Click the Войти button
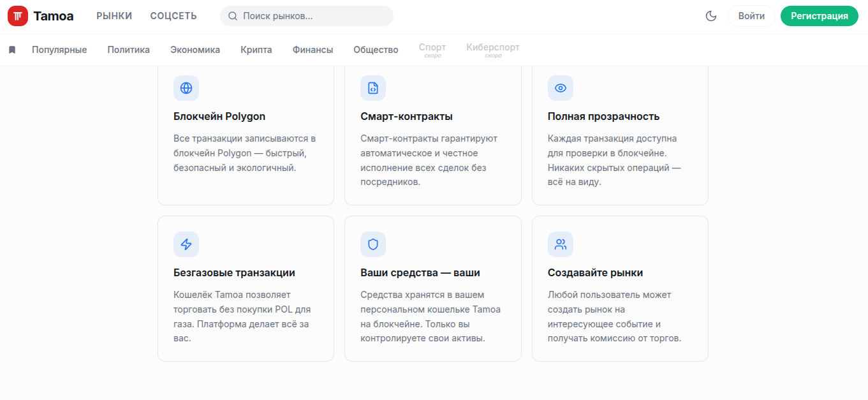868x400 pixels. [751, 16]
